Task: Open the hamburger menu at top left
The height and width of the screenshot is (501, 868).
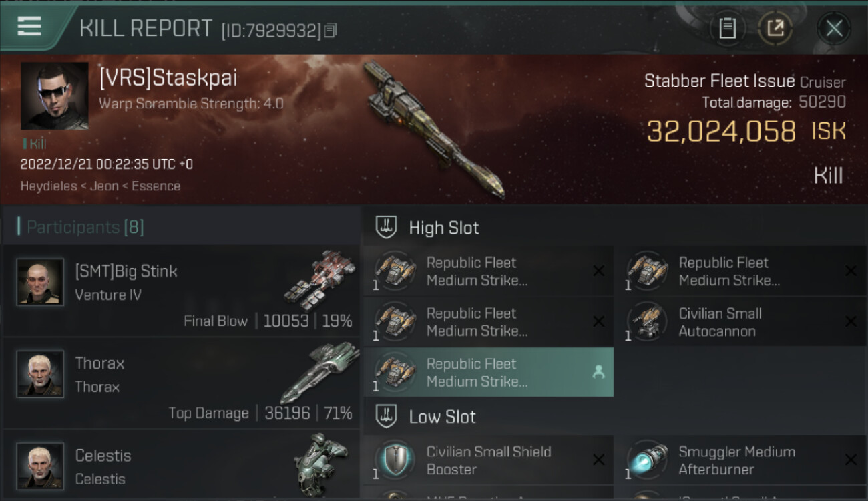Action: pos(29,27)
